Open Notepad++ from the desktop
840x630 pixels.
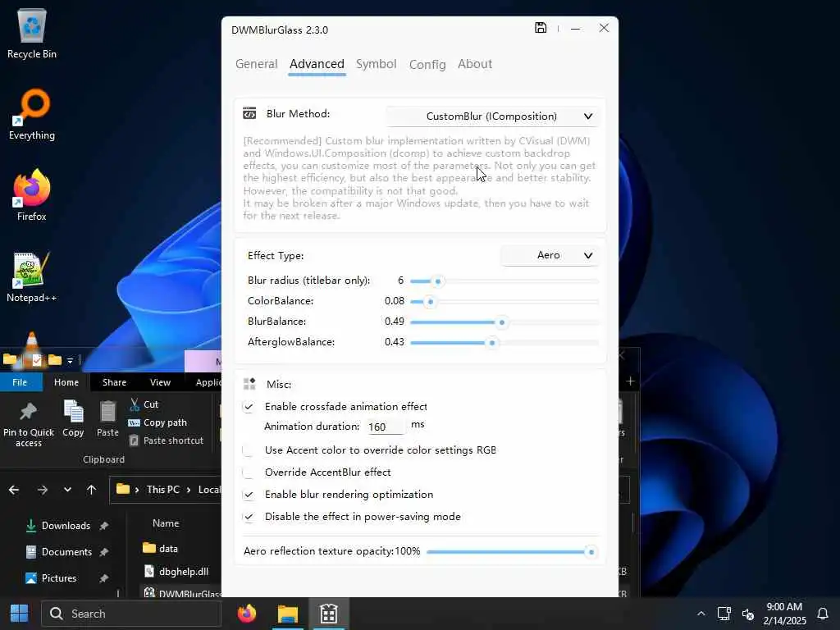click(x=32, y=277)
